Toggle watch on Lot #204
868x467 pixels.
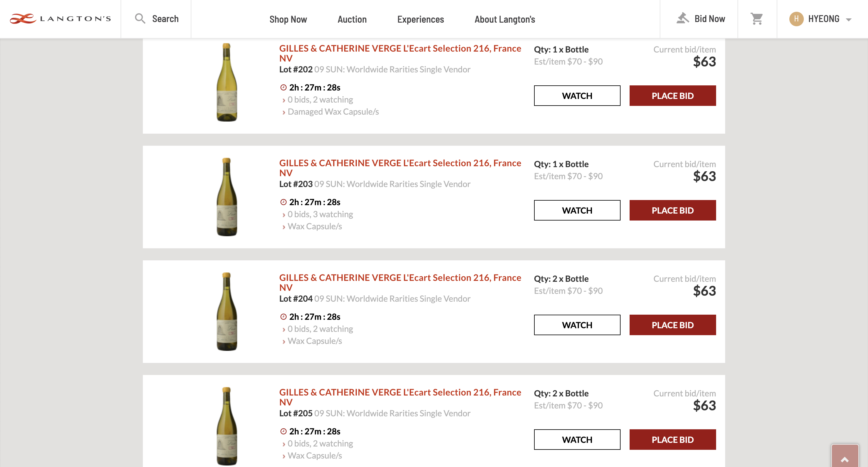pyautogui.click(x=577, y=325)
